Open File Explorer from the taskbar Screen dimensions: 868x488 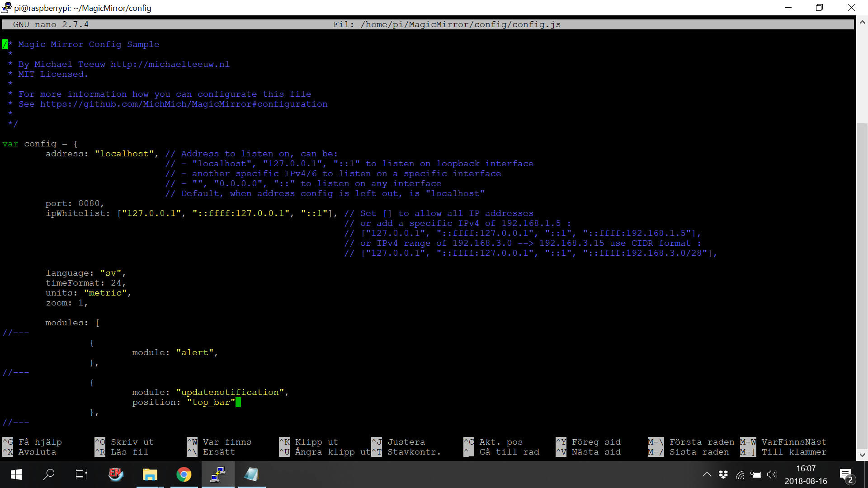150,474
